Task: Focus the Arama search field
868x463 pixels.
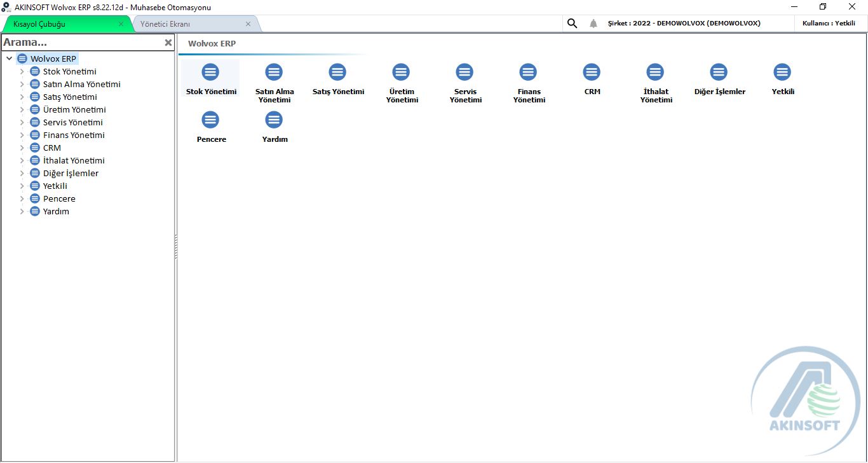Action: [x=81, y=43]
